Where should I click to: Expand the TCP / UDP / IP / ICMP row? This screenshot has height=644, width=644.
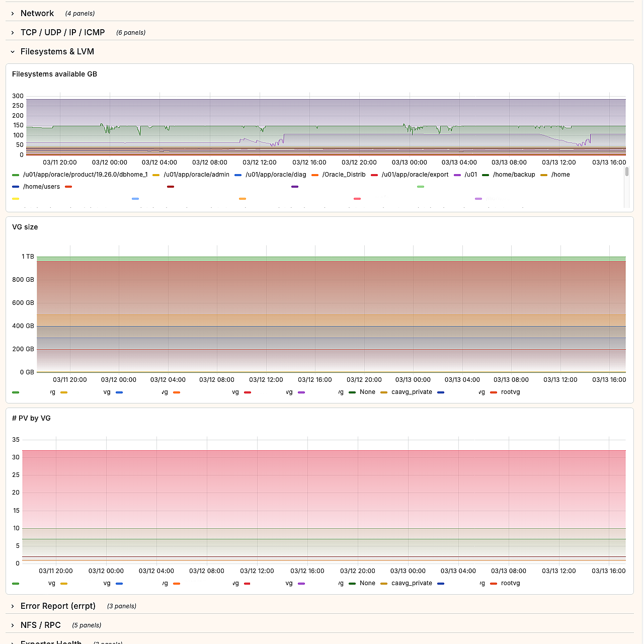coord(13,33)
